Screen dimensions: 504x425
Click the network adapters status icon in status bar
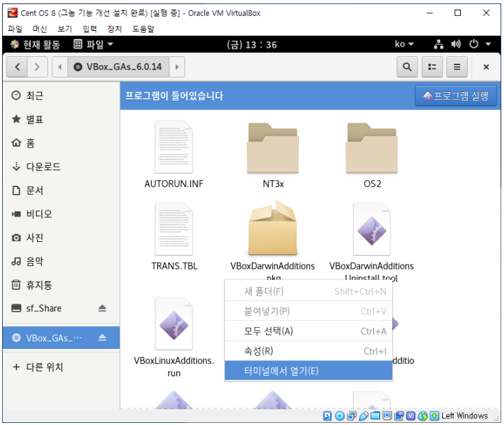click(352, 416)
